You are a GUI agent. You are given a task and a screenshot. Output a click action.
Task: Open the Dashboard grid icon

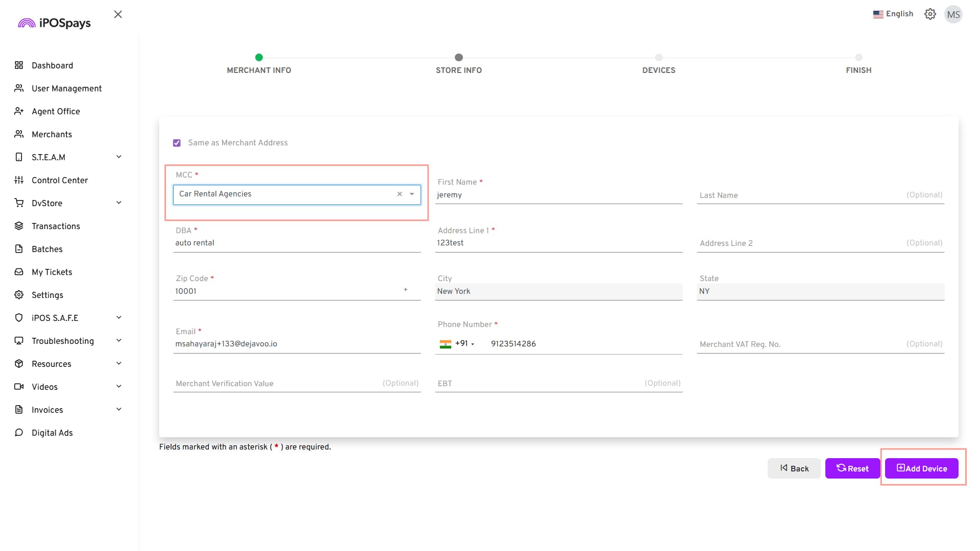coord(19,65)
